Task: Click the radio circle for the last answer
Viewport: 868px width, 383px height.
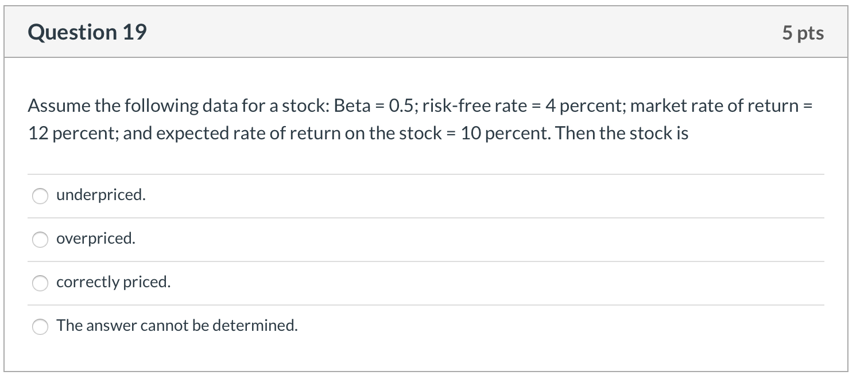Action: pyautogui.click(x=40, y=327)
